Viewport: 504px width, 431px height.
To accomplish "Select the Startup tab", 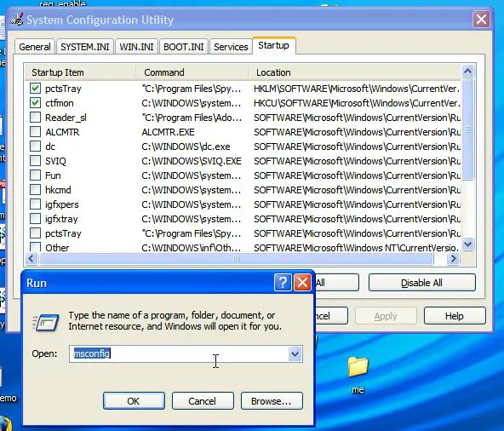I will (x=273, y=45).
